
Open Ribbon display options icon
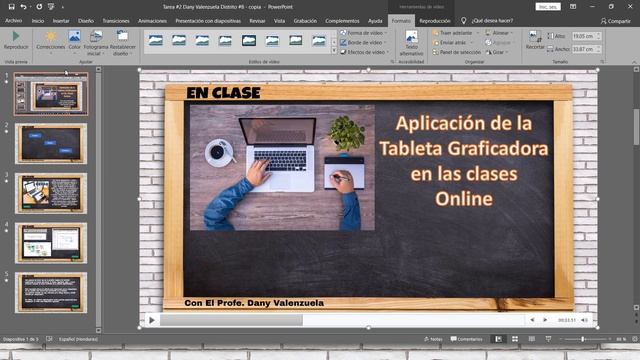pos(573,7)
